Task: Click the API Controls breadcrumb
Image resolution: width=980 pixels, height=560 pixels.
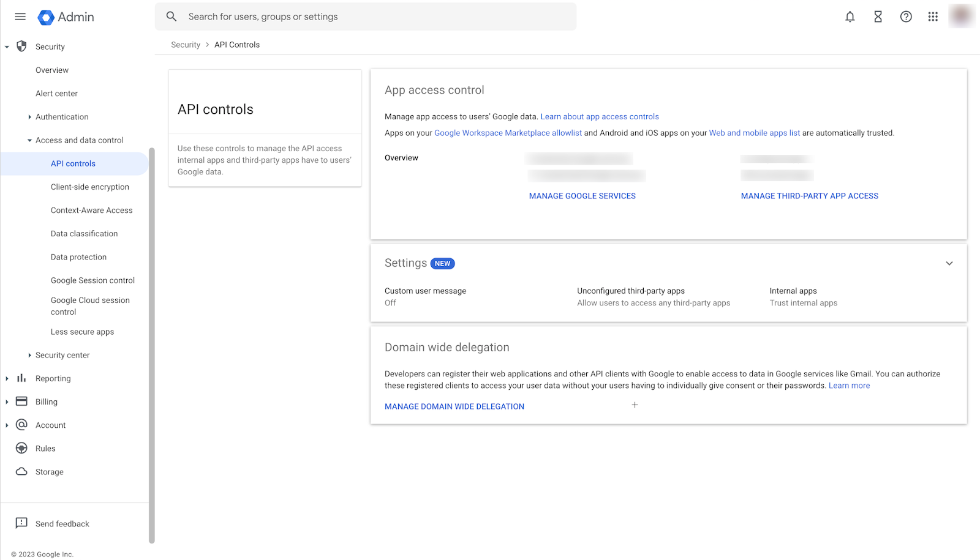Action: (237, 45)
